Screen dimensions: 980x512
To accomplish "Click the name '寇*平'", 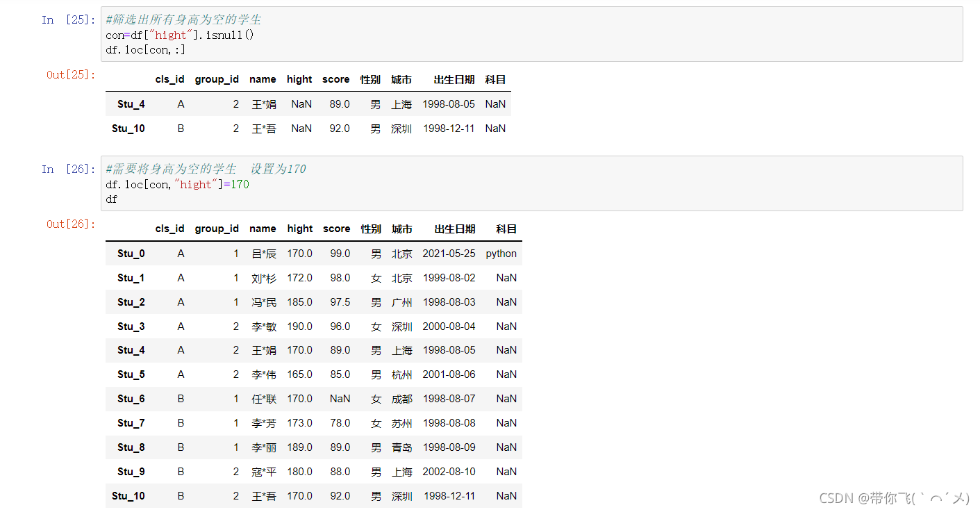I will coord(264,472).
